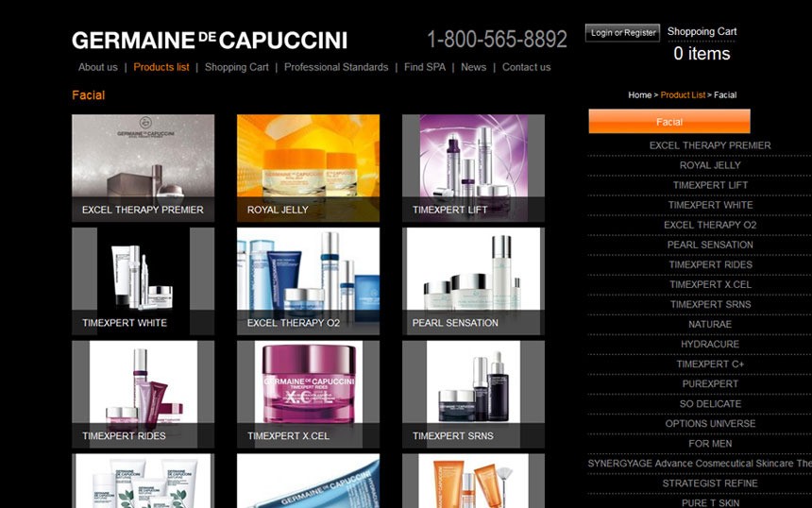This screenshot has height=508, width=812.
Task: Open the Excel Therapy Premier product thumbnail
Action: tap(143, 168)
